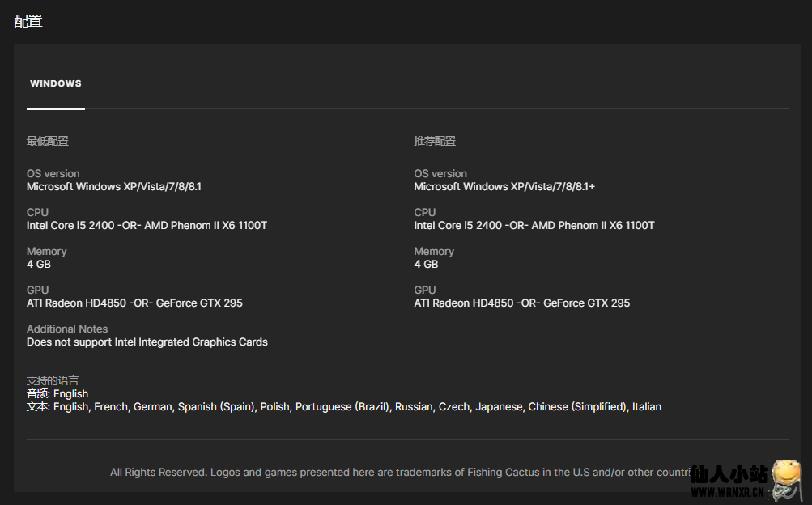
Task: Click the 仙人小站 watermark logo text
Action: tap(729, 475)
